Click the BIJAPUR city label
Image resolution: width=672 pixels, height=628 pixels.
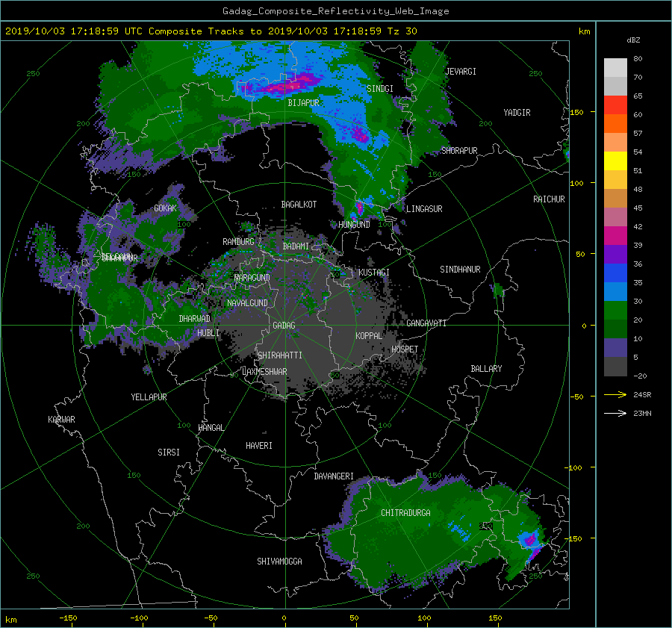click(303, 103)
